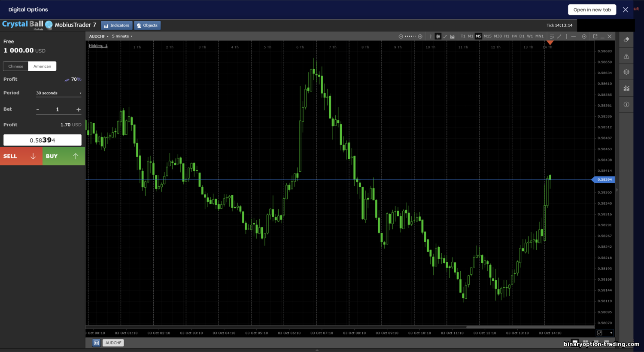Select the Fibonacci levels drawing tool
This screenshot has height=352, width=644.
coord(552,36)
